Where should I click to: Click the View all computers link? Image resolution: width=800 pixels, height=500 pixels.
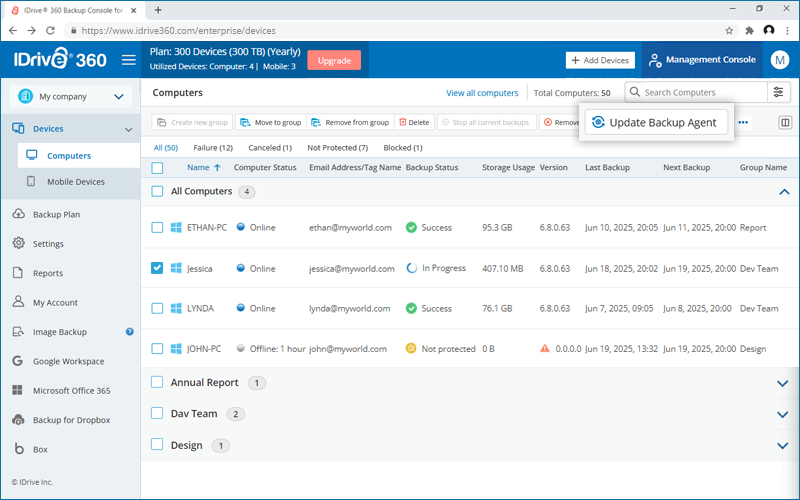click(x=482, y=93)
